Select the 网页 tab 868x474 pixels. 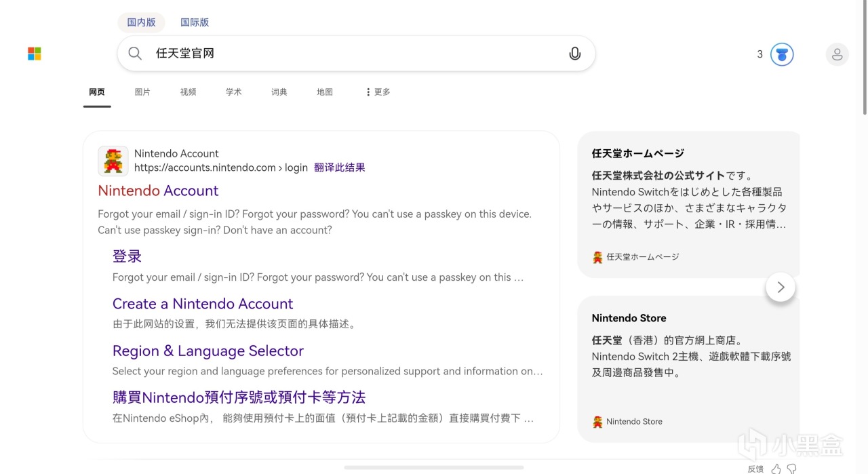tap(97, 92)
